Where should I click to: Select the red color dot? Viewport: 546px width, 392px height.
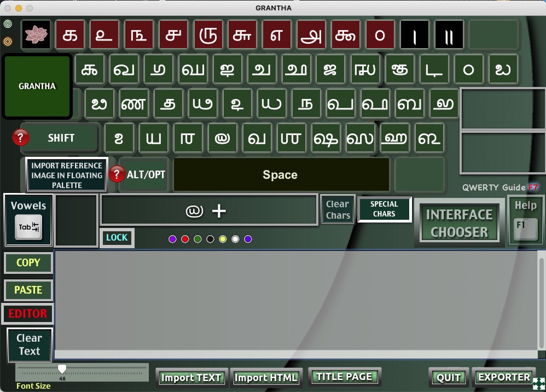click(x=185, y=239)
